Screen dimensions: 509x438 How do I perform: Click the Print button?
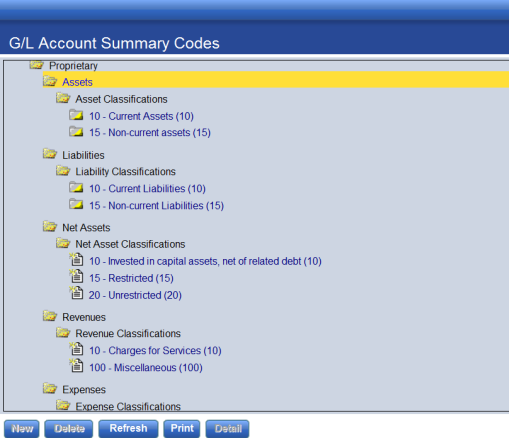(x=182, y=428)
